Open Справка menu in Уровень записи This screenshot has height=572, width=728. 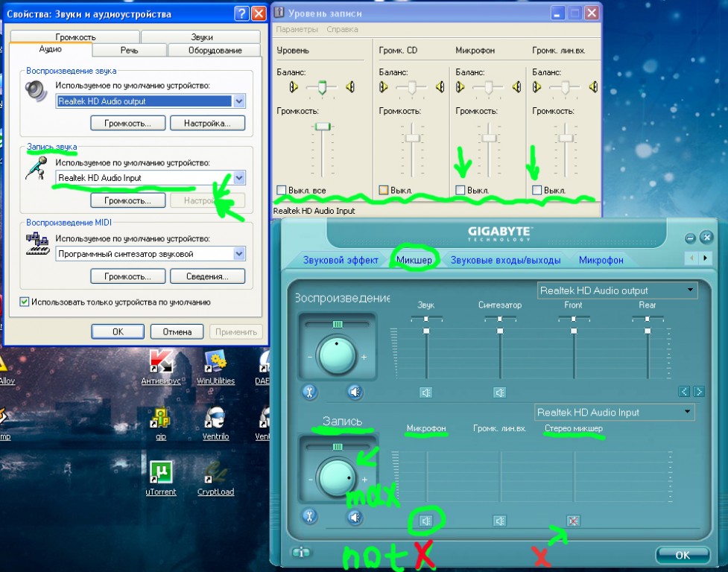click(342, 29)
